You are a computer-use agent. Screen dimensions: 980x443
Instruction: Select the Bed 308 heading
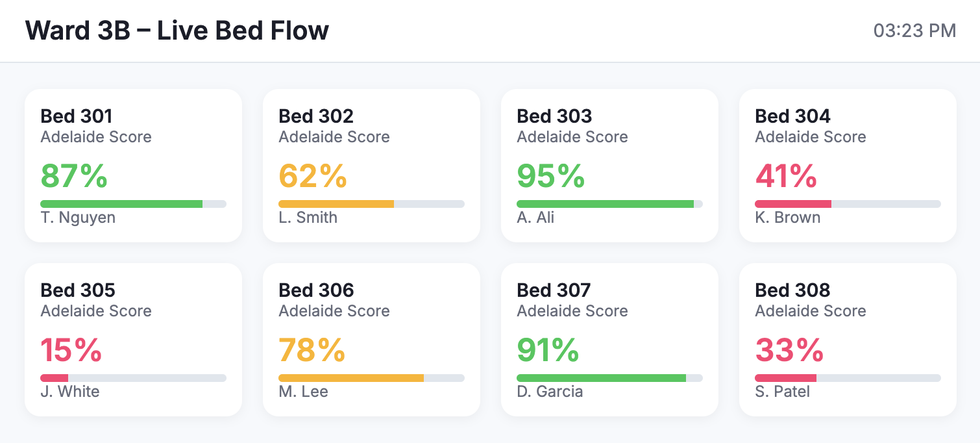[x=792, y=290]
